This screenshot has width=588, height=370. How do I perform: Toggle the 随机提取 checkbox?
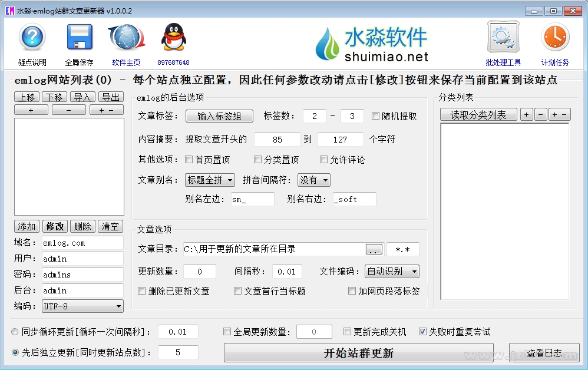click(x=375, y=116)
